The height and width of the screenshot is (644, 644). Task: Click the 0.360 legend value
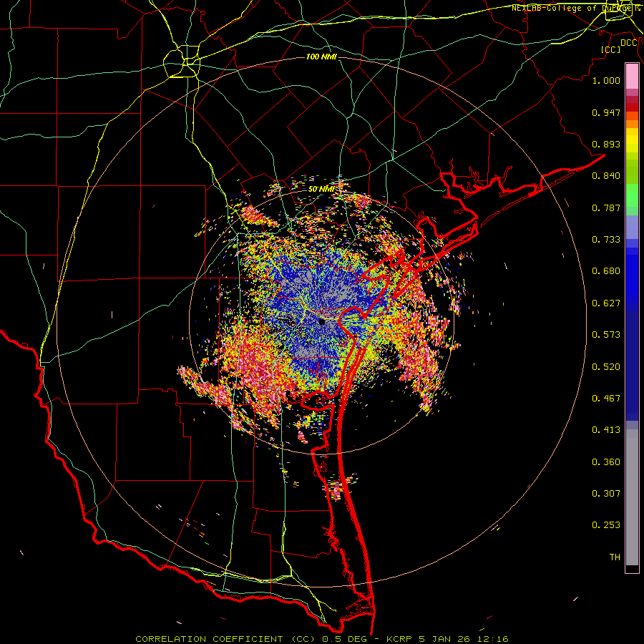[x=606, y=462]
